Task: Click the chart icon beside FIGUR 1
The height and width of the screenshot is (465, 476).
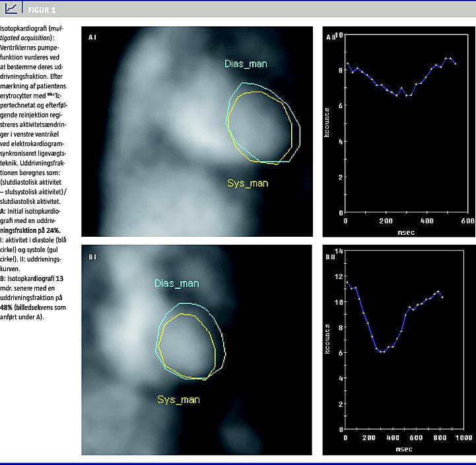Action: tap(11, 9)
